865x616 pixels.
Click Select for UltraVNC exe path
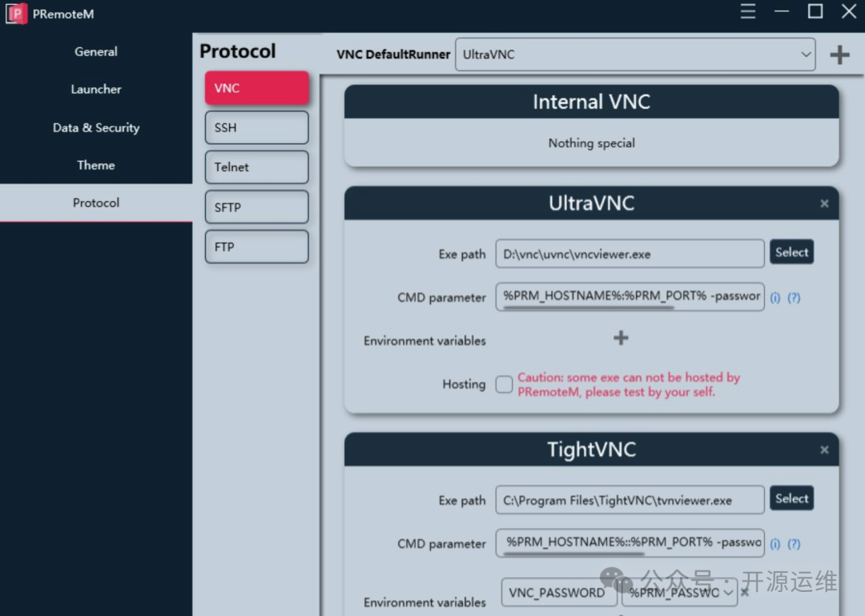click(791, 252)
